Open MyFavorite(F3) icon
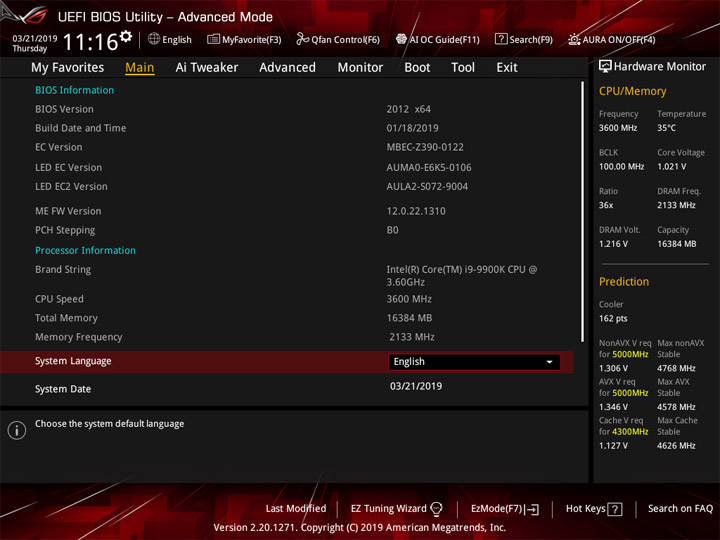The height and width of the screenshot is (540, 720). [213, 39]
